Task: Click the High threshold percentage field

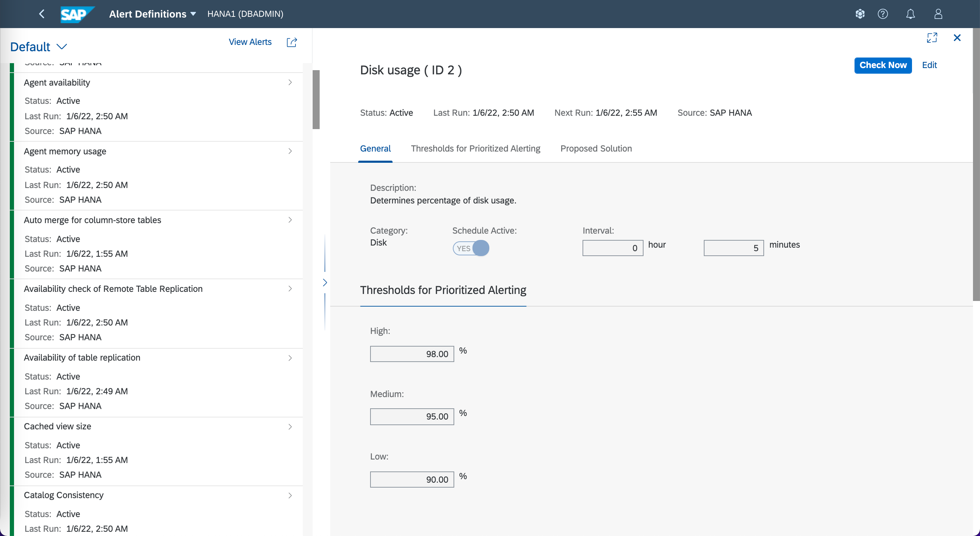Action: pyautogui.click(x=411, y=354)
